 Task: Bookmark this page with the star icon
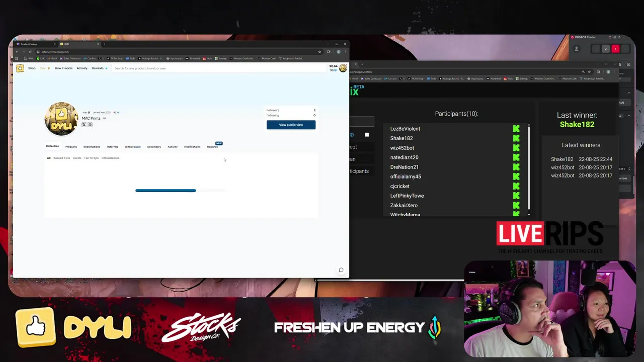click(319, 52)
